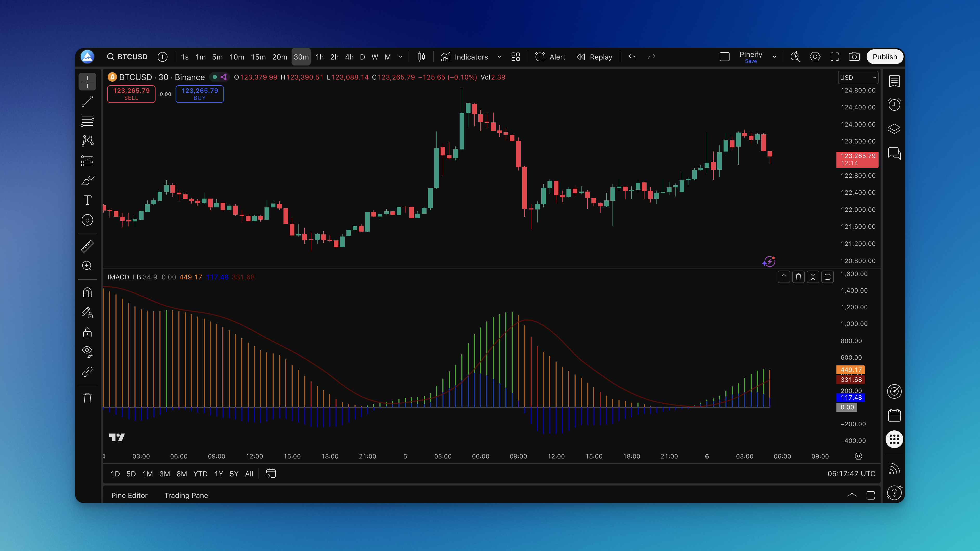This screenshot has height=551, width=980.
Task: Take a chart snapshot with camera icon
Action: point(854,57)
